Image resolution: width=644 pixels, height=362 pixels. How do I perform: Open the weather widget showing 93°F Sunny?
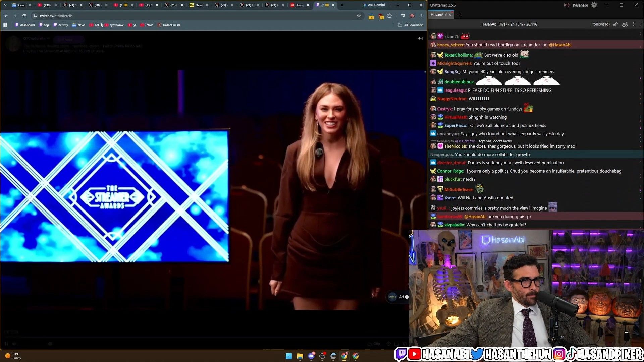pos(13,356)
